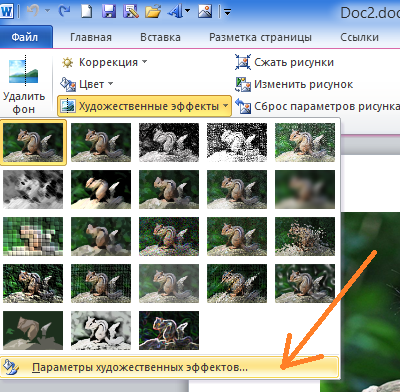Apply the noisy Film Grain thumbnail
Viewport: 400px width, 392px height.
pos(169,236)
